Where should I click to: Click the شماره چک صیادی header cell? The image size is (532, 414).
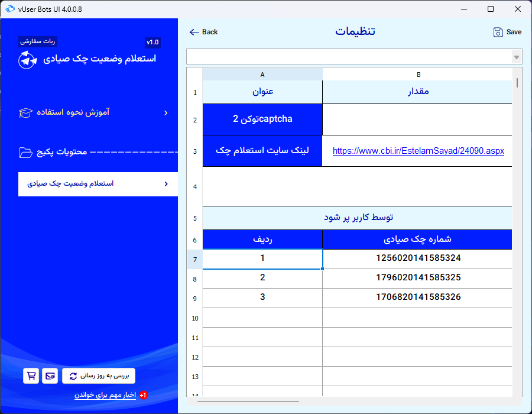pyautogui.click(x=417, y=240)
